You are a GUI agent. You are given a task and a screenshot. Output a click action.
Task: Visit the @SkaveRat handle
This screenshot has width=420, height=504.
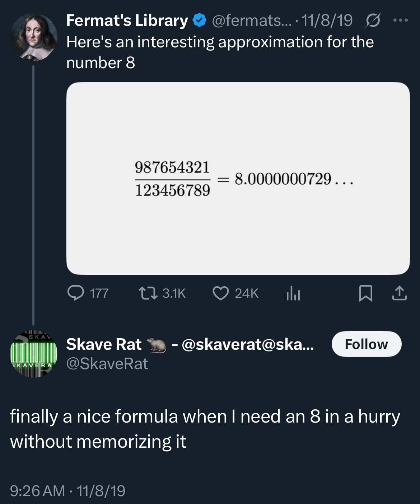coord(107,364)
